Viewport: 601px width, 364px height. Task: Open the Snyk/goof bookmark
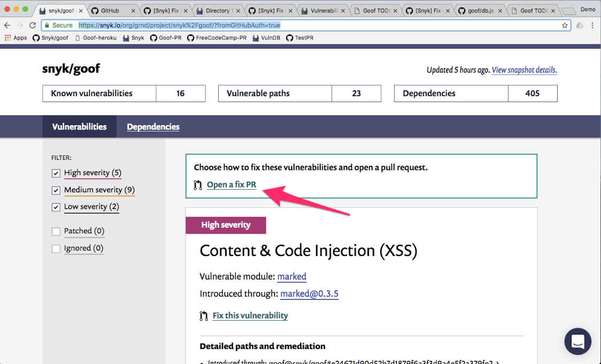(x=51, y=38)
